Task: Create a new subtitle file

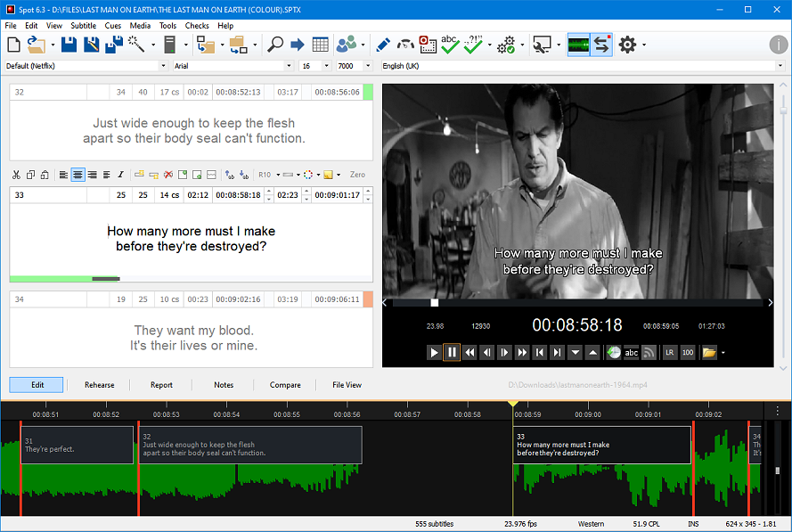Action: 13,45
